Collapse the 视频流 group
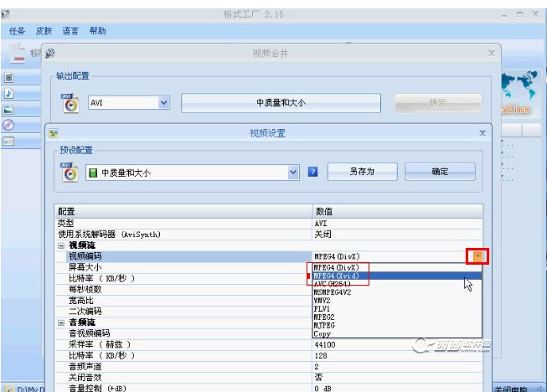547x392 pixels. [x=61, y=245]
